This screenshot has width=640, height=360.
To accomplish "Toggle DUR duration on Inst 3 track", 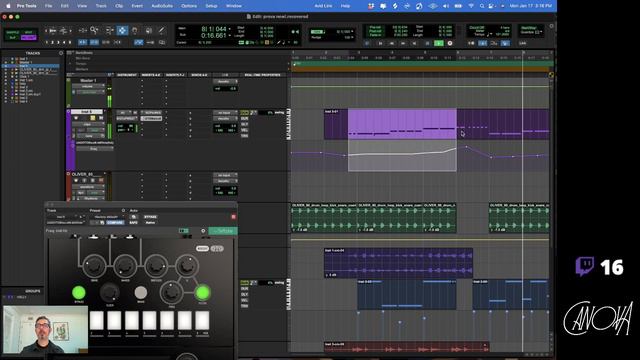I will pyautogui.click(x=244, y=119).
